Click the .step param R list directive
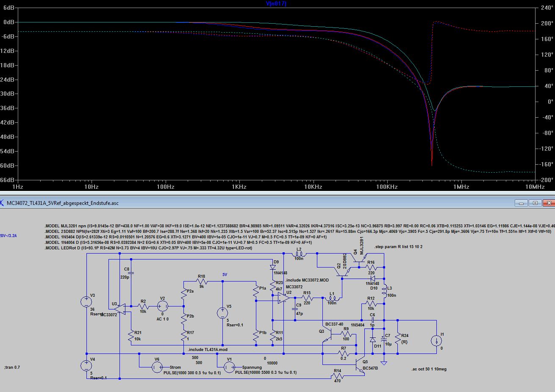555x392 pixels. 398,247
